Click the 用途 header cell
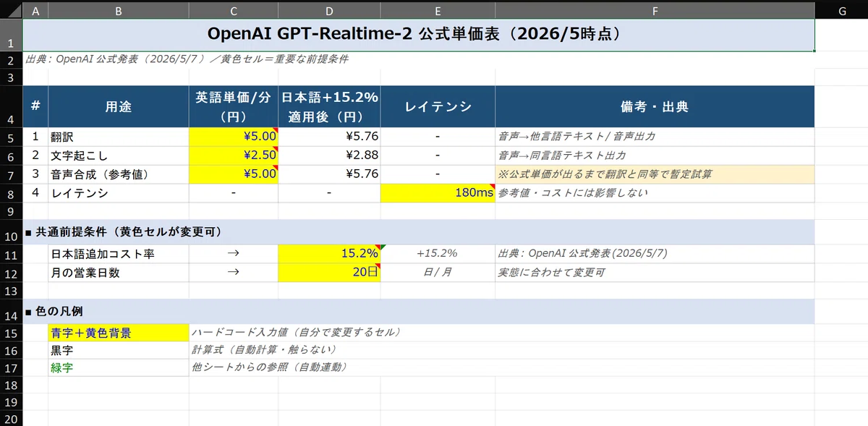Image resolution: width=868 pixels, height=426 pixels. pos(118,107)
